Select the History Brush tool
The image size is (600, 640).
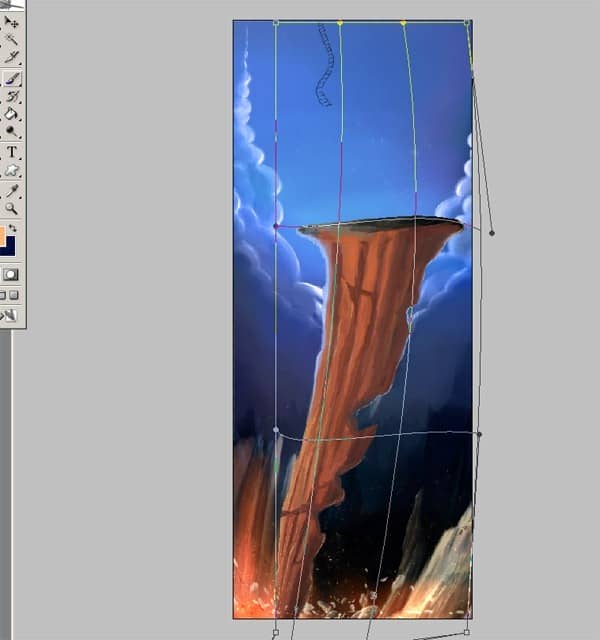[x=12, y=97]
